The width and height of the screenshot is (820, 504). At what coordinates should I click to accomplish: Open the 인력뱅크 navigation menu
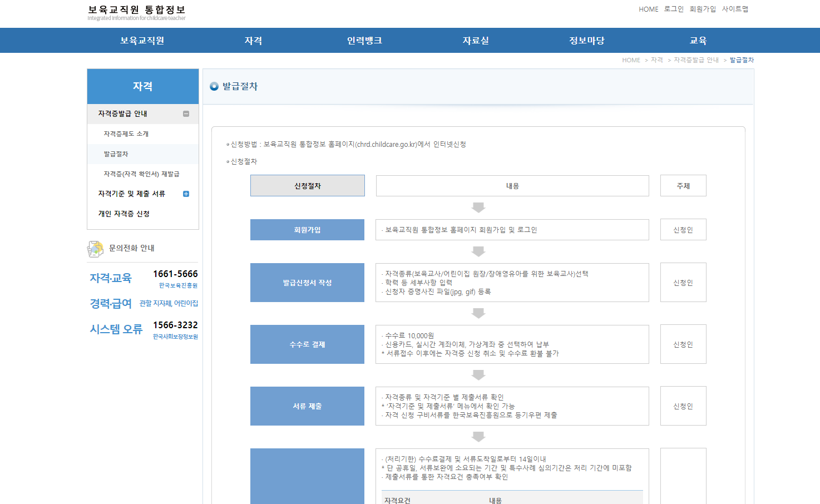click(x=364, y=40)
